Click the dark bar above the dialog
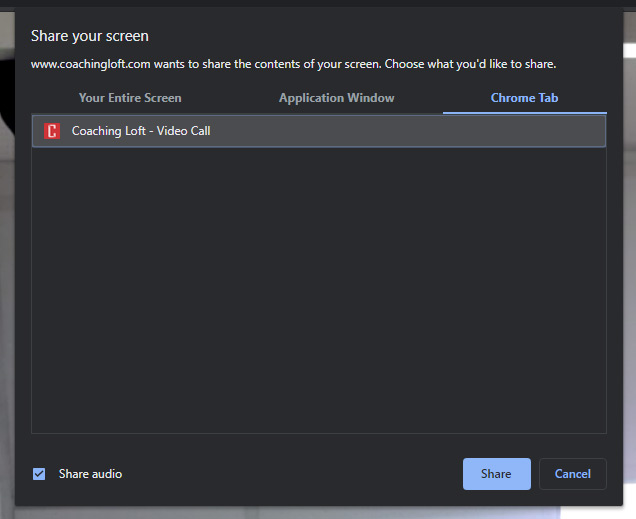636x519 pixels. pos(318,3)
